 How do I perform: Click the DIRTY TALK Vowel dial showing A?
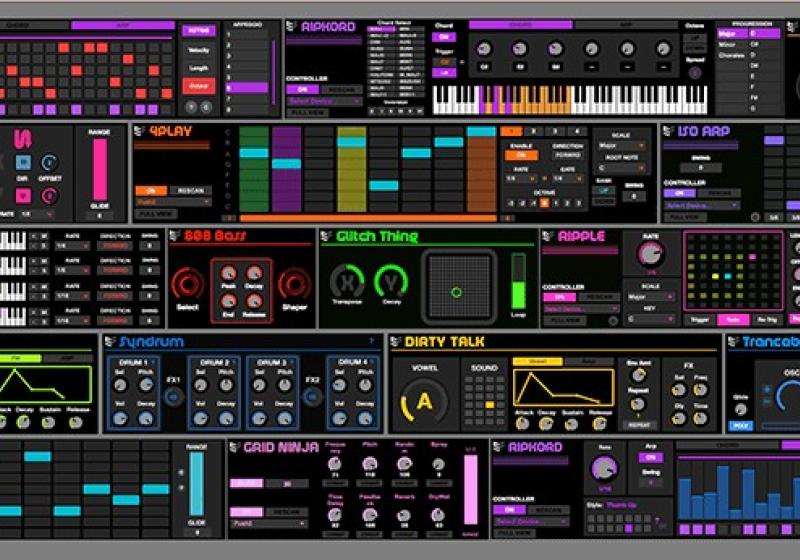tap(424, 402)
